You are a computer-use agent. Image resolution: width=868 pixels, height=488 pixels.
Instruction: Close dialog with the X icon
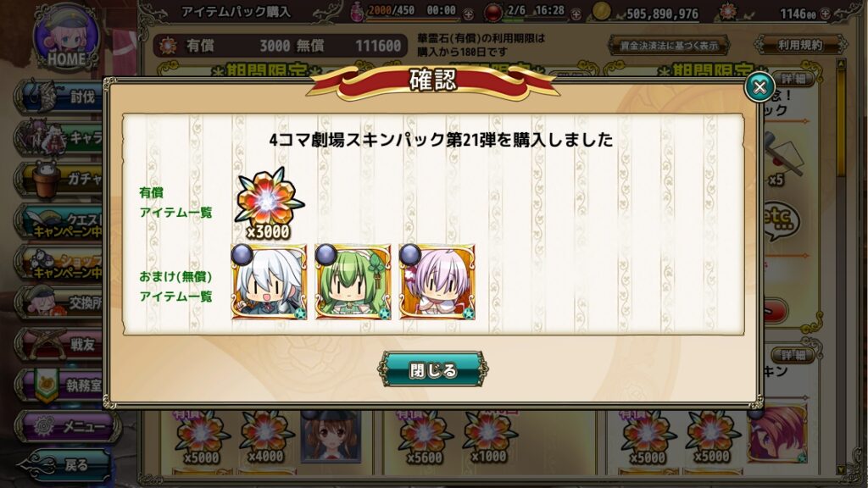[759, 87]
